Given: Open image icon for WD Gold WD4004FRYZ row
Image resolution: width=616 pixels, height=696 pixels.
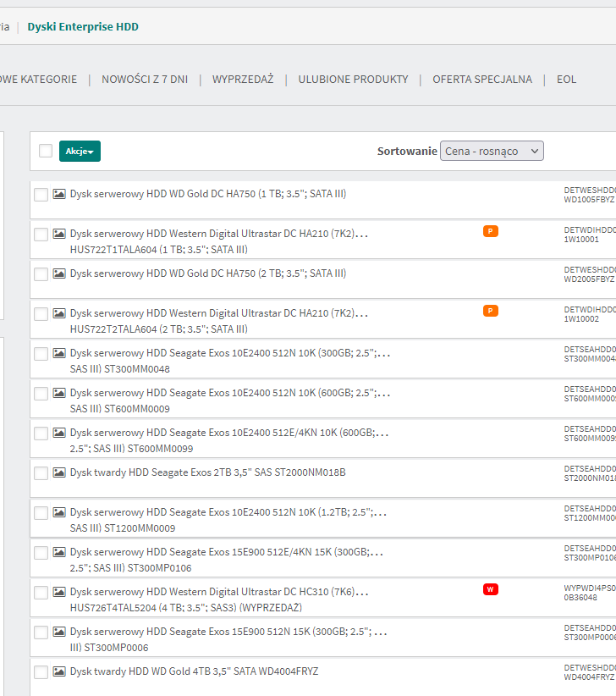Looking at the screenshot, I should click(x=59, y=671).
